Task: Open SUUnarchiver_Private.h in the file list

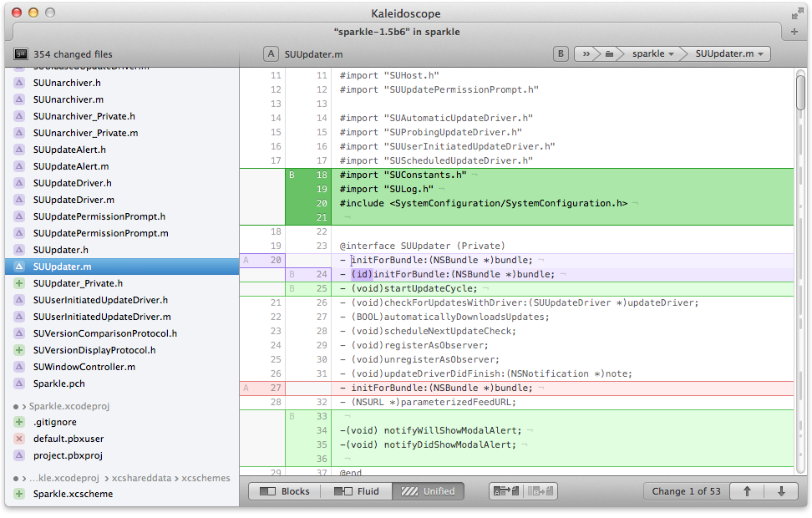Action: (122, 117)
